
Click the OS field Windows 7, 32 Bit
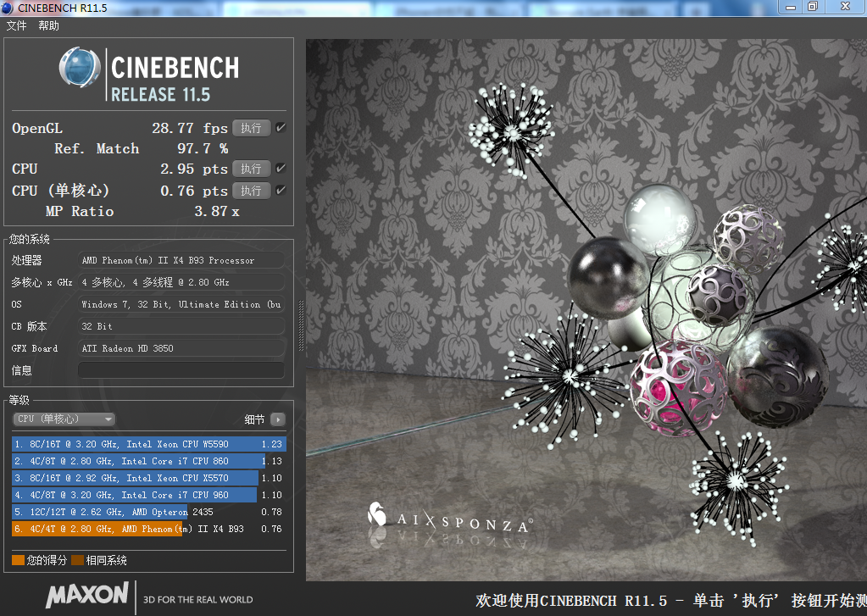click(x=181, y=304)
